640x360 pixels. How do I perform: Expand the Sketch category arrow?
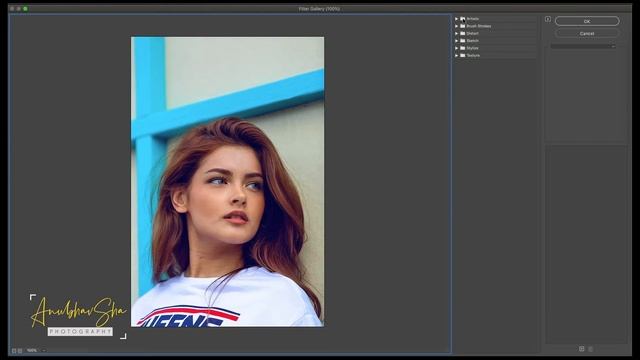click(x=456, y=41)
